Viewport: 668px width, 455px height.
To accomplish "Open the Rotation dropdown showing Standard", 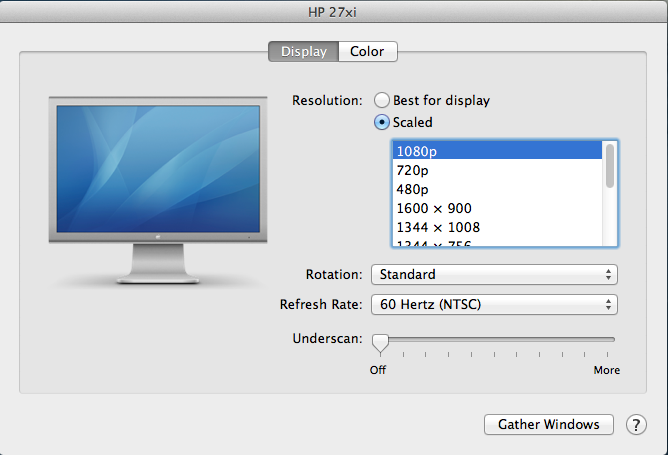I will (x=494, y=274).
